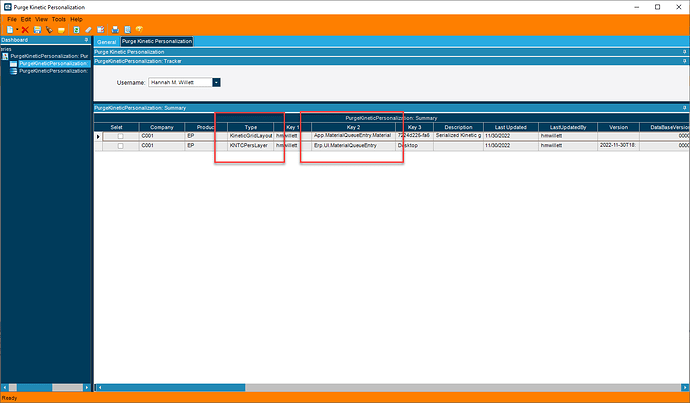Open the Edit menu
The width and height of the screenshot is (690, 403).
(x=26, y=19)
